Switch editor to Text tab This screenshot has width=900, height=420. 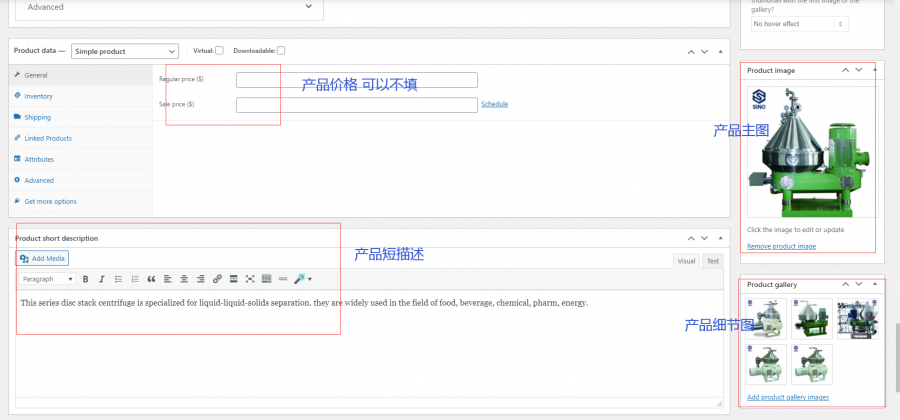point(712,261)
